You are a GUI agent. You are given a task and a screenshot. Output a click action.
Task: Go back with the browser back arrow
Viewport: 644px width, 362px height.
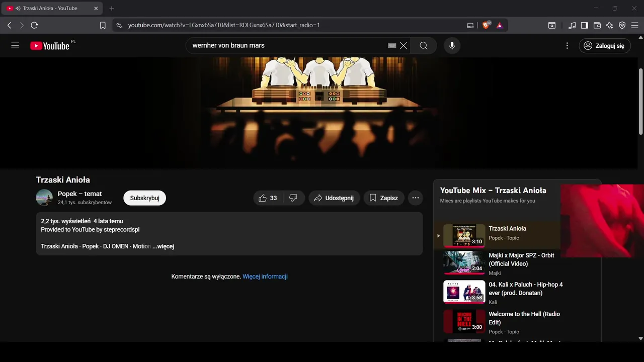click(9, 25)
